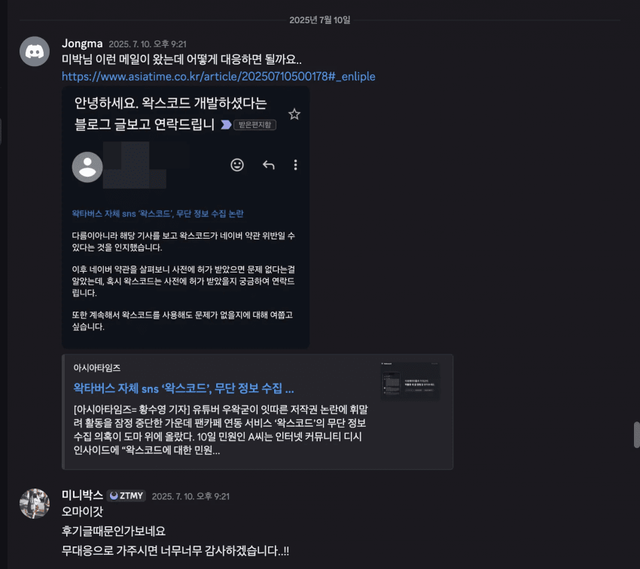
Task: Click the reply arrow icon in email
Action: point(269,165)
